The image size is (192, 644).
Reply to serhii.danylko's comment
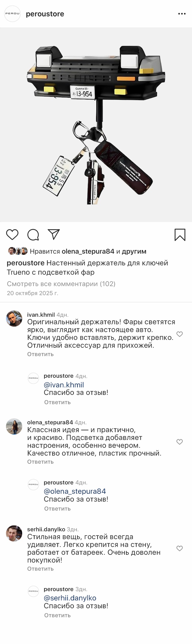coord(40,569)
